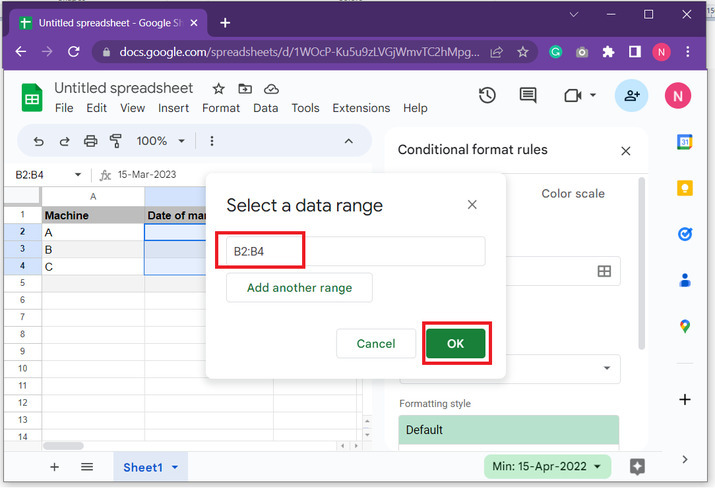This screenshot has width=715, height=492.
Task: Open the File menu
Action: 64,108
